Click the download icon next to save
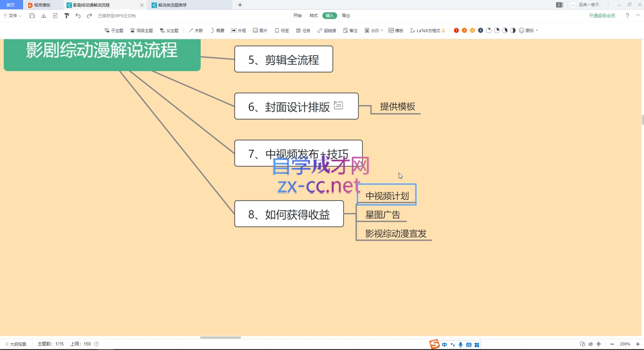The image size is (644, 350). pyautogui.click(x=43, y=16)
